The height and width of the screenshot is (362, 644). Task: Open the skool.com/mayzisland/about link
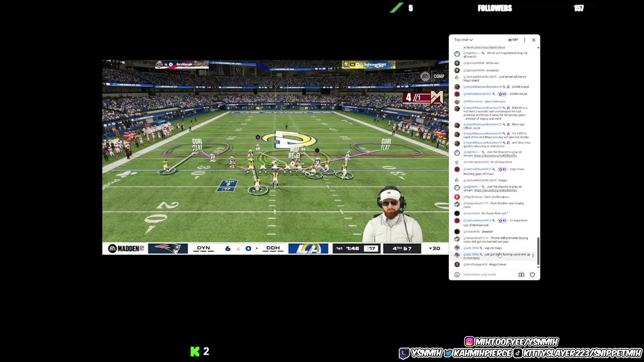click(x=484, y=47)
